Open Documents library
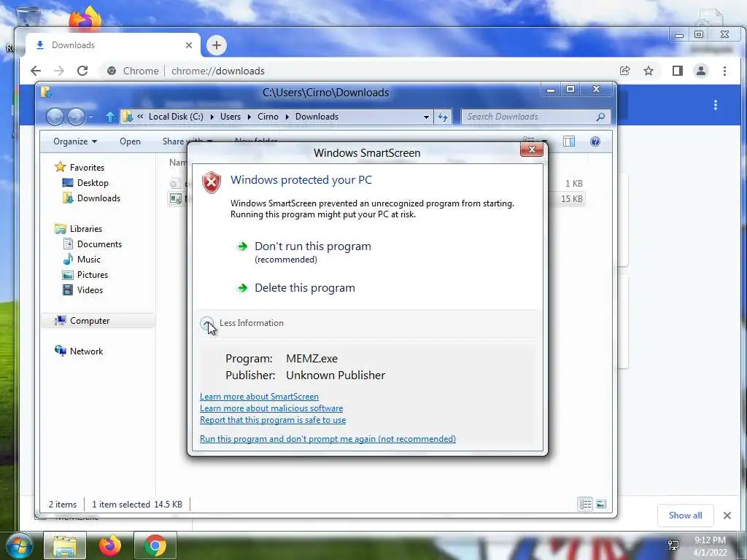Screen dimensions: 747x560 [99, 244]
